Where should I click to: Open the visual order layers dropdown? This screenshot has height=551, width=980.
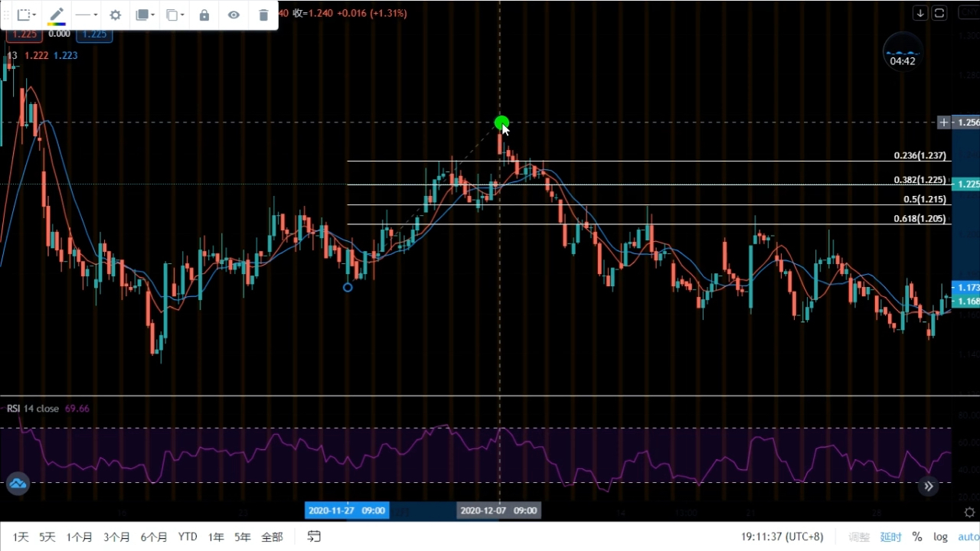point(145,15)
